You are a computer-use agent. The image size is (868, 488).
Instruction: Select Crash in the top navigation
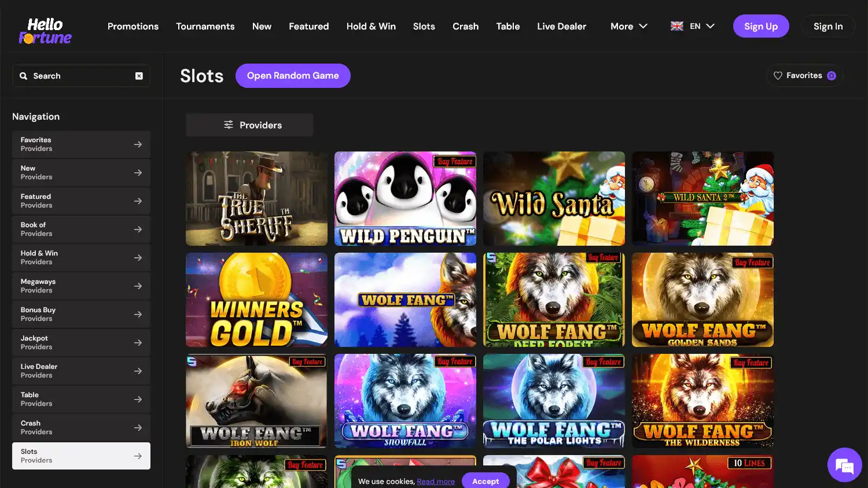(x=466, y=26)
